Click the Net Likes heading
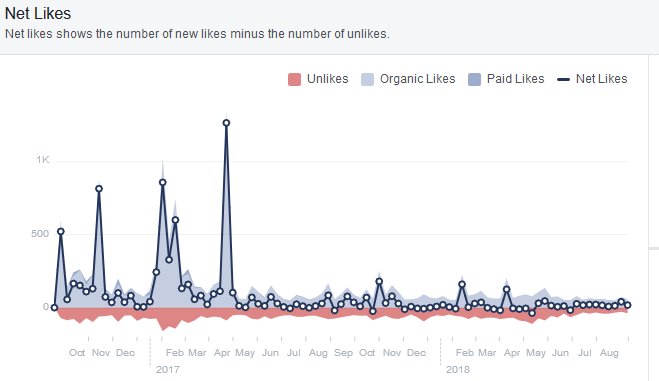The height and width of the screenshot is (381, 659). [x=38, y=13]
